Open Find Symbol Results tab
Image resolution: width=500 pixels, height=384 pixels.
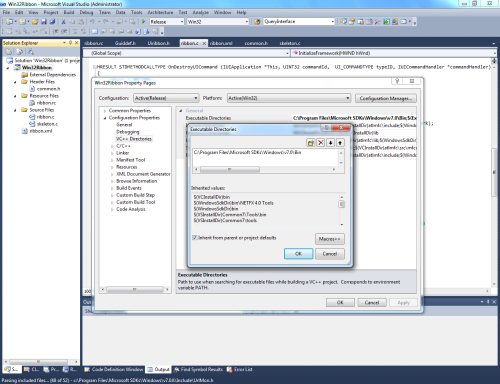[x=198, y=369]
